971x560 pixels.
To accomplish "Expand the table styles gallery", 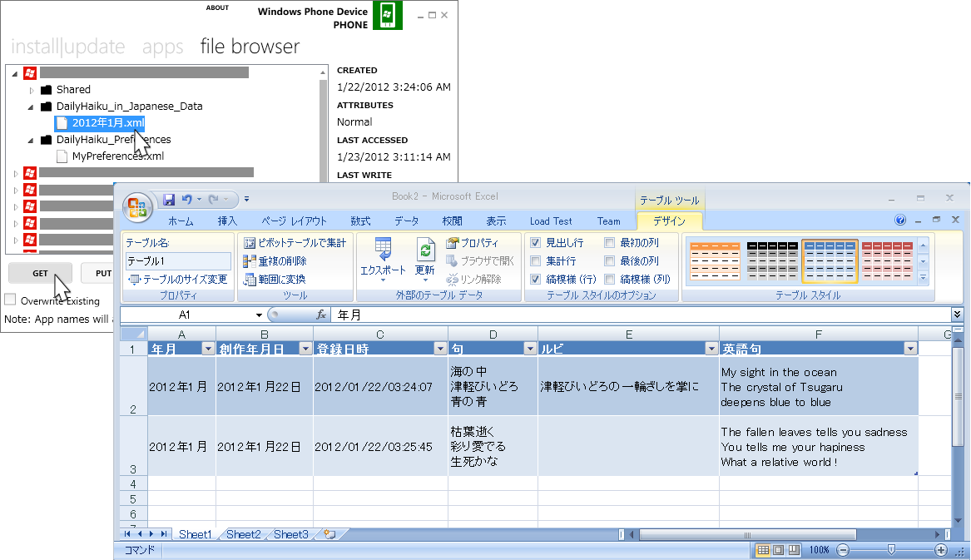I will [x=924, y=279].
